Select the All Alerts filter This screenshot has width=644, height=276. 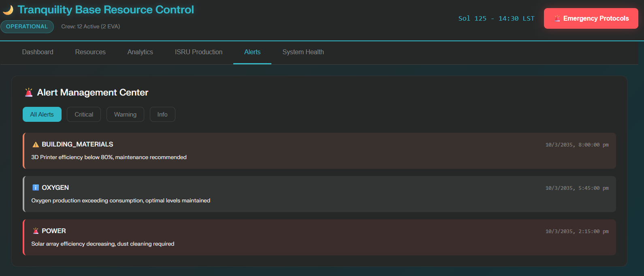42,115
